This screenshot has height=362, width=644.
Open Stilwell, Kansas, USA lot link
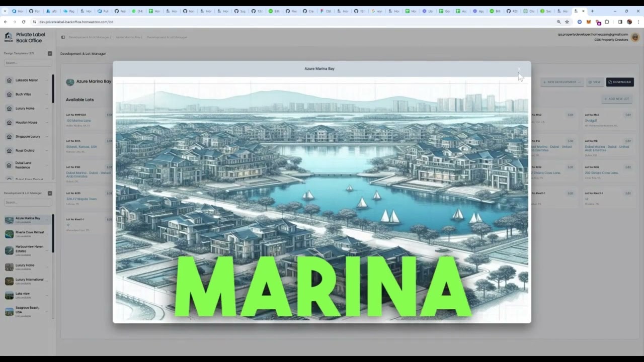(82, 147)
